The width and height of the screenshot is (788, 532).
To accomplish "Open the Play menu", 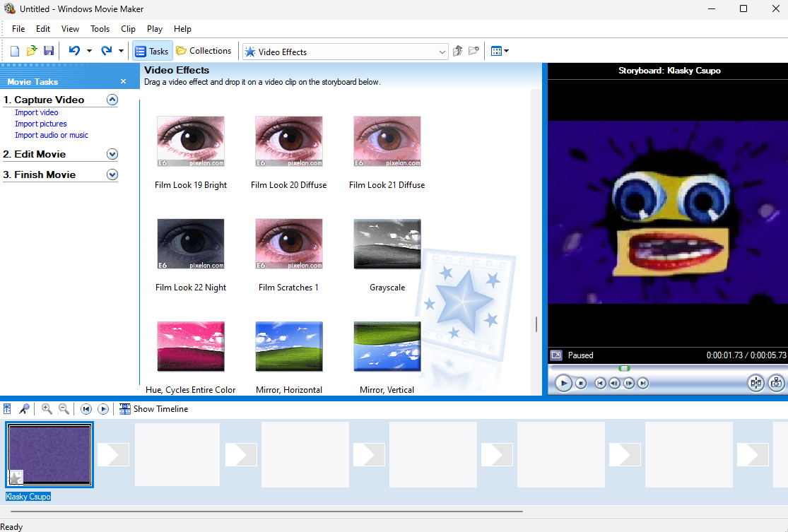I will (x=154, y=29).
